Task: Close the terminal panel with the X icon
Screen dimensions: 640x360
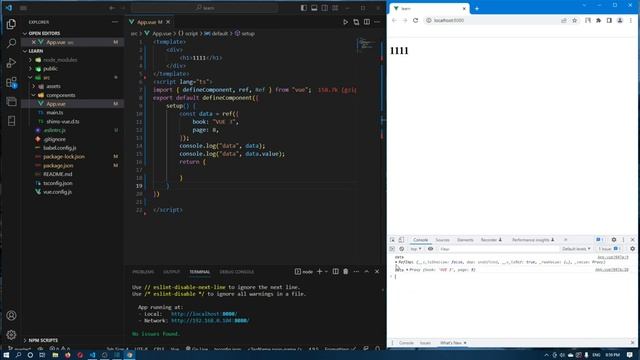Action: coord(377,271)
